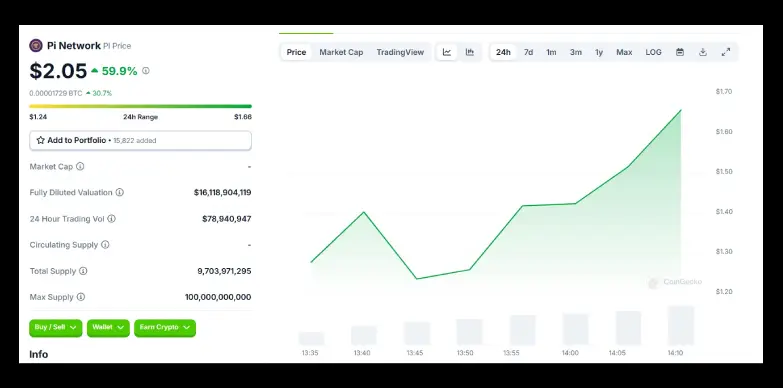783x388 pixels.
Task: Show Fully Diluted Valuation info icon
Action: tap(119, 192)
